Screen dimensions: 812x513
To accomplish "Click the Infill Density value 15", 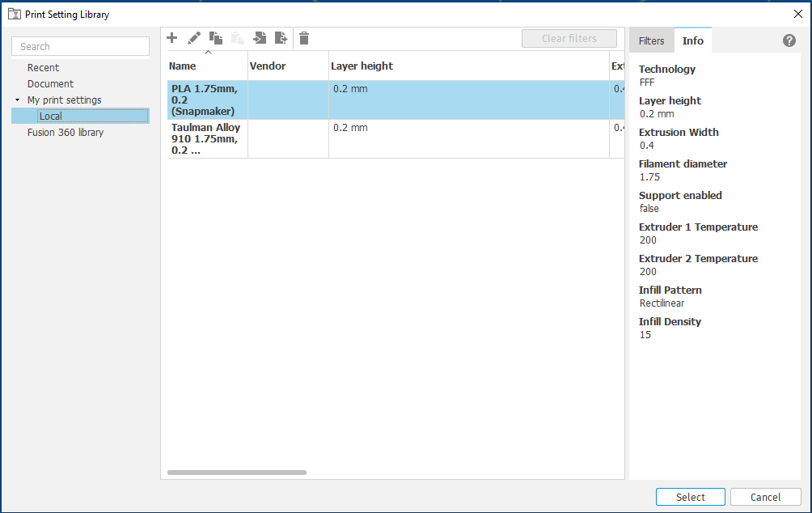I will click(645, 335).
